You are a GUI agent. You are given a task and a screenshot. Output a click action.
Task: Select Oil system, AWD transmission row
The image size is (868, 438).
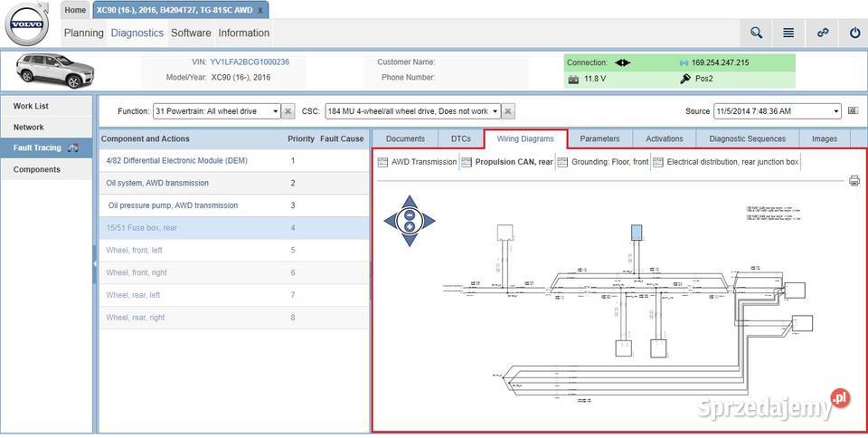click(x=233, y=183)
